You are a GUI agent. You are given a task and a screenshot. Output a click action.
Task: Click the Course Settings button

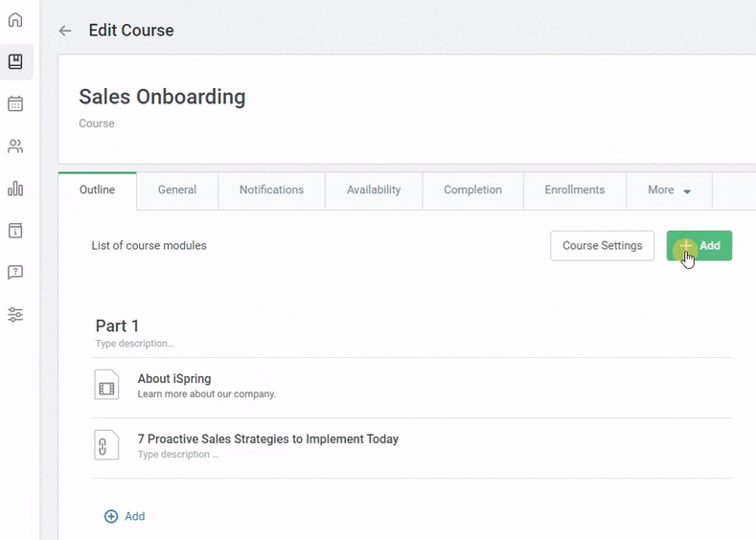602,246
